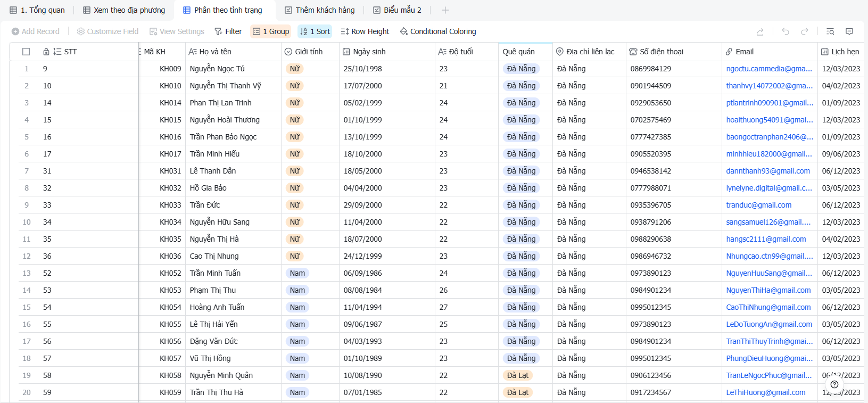868x403 pixels.
Task: Click the form icon on Thêm khách hàng tab
Action: click(288, 10)
